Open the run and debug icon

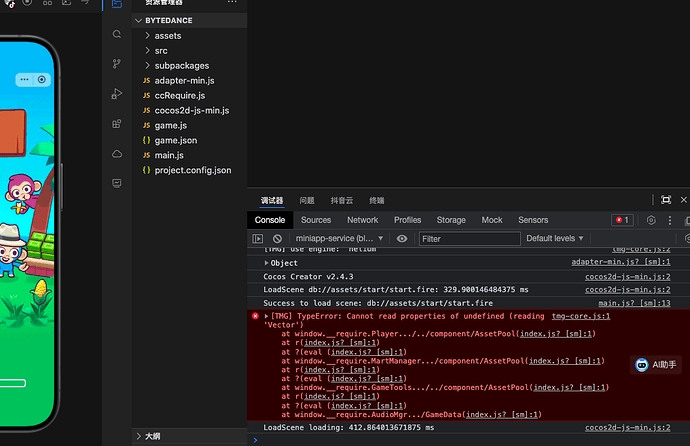pos(117,94)
